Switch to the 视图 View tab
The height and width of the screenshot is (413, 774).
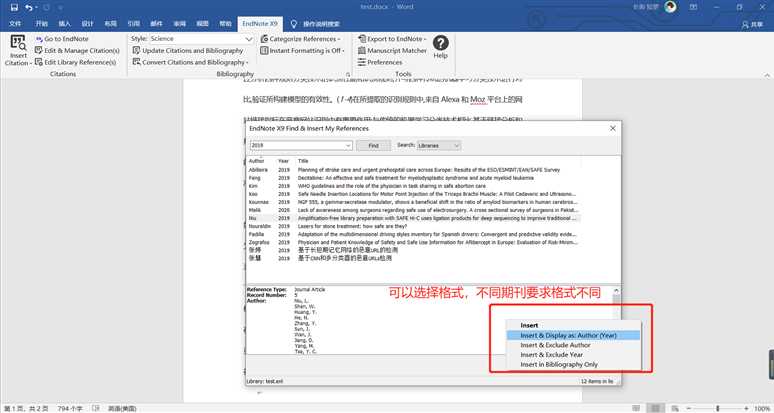coord(202,24)
